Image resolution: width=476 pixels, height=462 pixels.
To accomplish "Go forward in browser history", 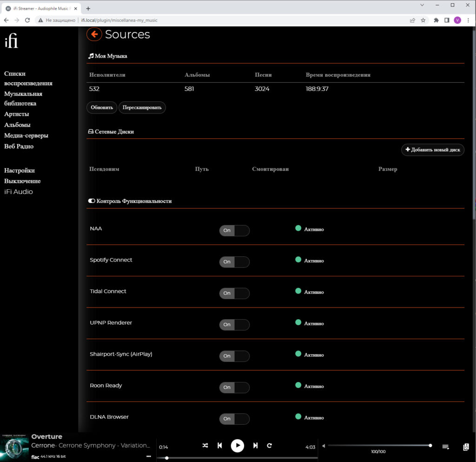I will point(17,20).
